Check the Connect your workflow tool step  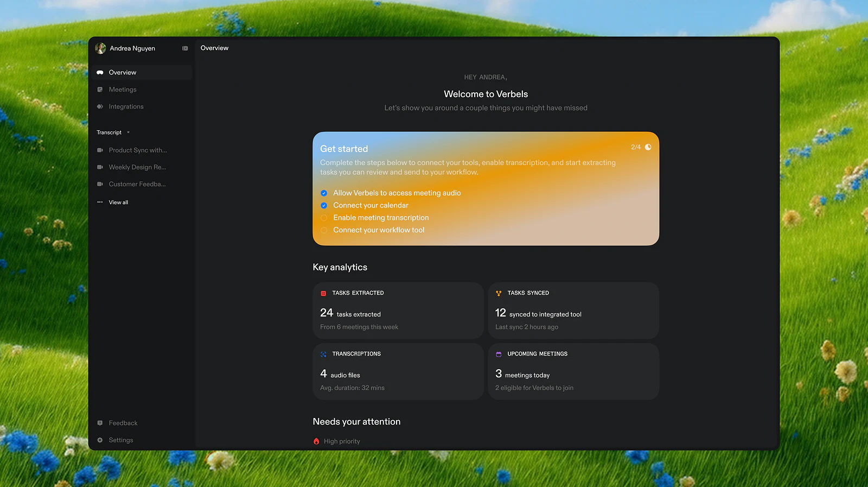point(324,230)
